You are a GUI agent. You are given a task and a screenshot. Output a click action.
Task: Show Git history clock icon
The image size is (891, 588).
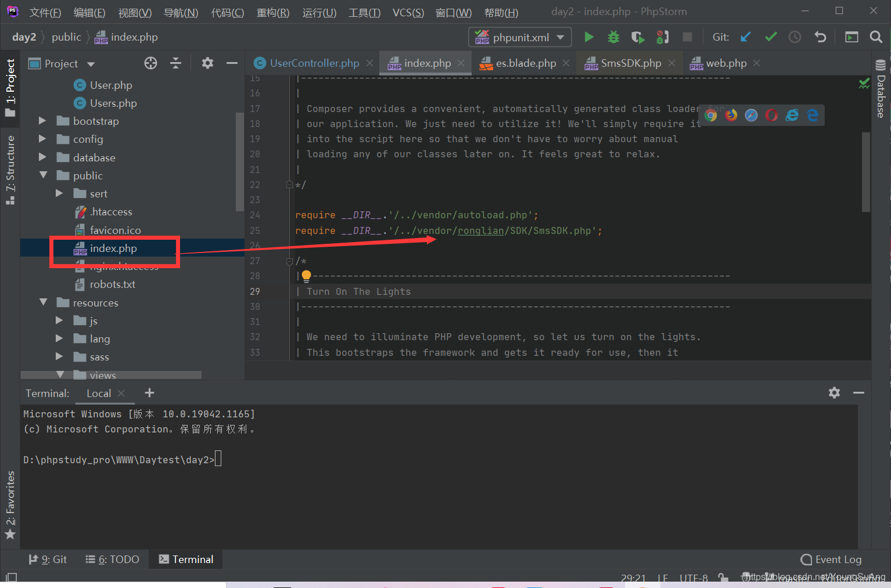795,37
